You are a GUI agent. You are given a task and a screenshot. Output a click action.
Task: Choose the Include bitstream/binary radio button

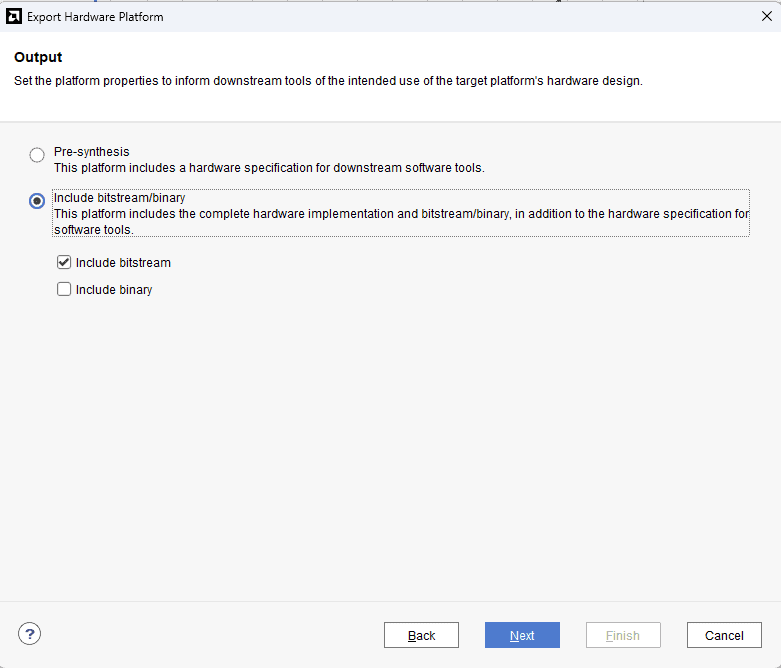coord(37,201)
